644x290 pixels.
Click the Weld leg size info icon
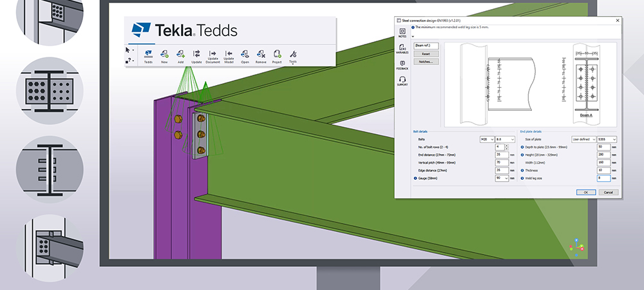coord(522,179)
